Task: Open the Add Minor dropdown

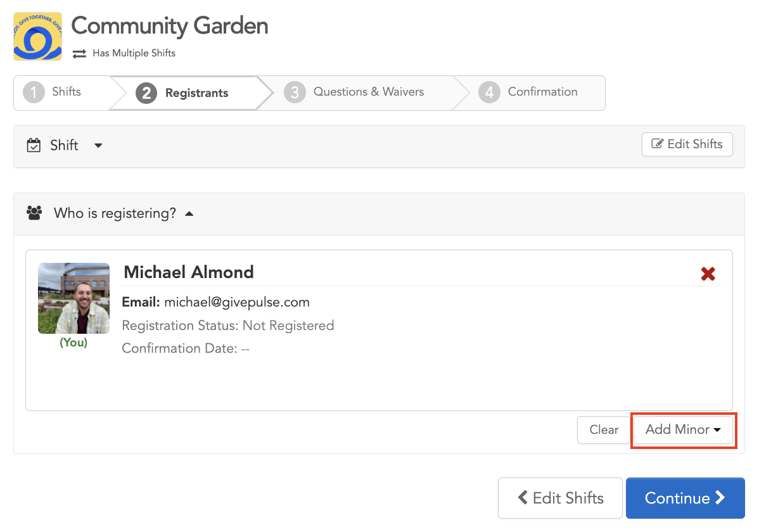Action: tap(683, 429)
